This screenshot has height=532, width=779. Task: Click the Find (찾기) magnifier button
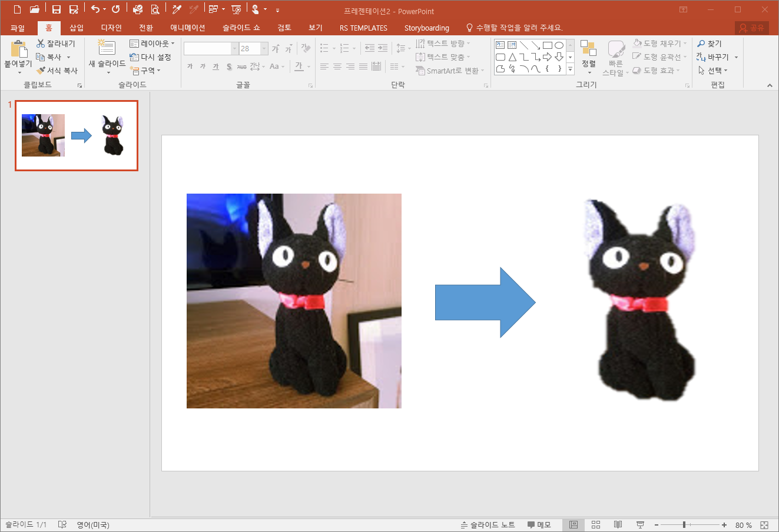tap(710, 44)
